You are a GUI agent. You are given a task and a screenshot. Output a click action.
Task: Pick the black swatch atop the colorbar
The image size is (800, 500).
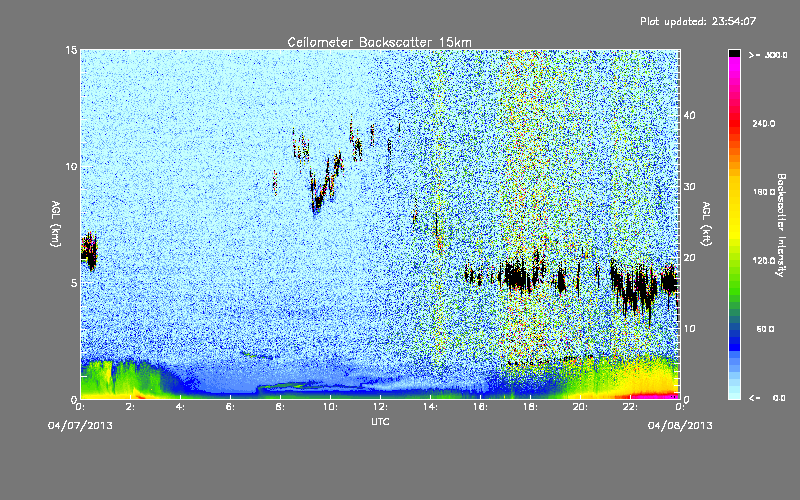tap(734, 53)
